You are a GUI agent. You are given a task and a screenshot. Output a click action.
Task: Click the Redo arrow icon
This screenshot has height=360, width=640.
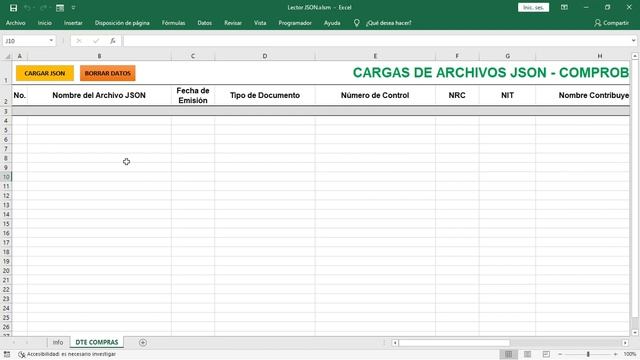tap(43, 8)
